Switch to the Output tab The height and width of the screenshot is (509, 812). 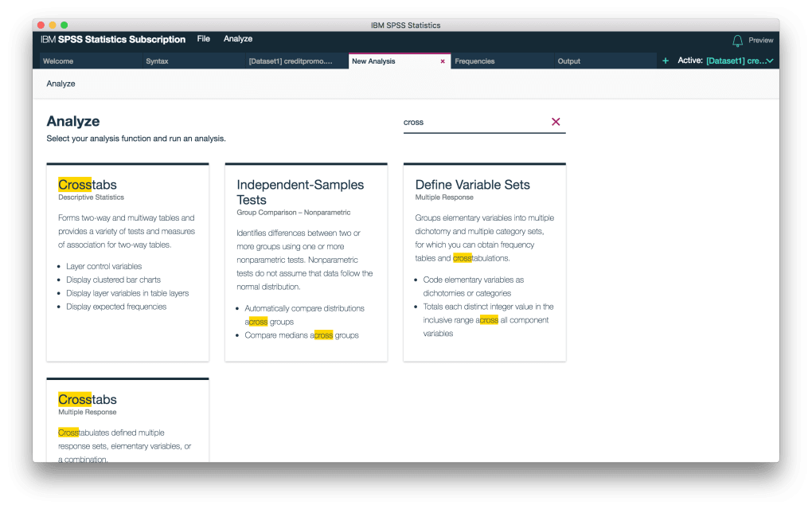[x=605, y=61]
